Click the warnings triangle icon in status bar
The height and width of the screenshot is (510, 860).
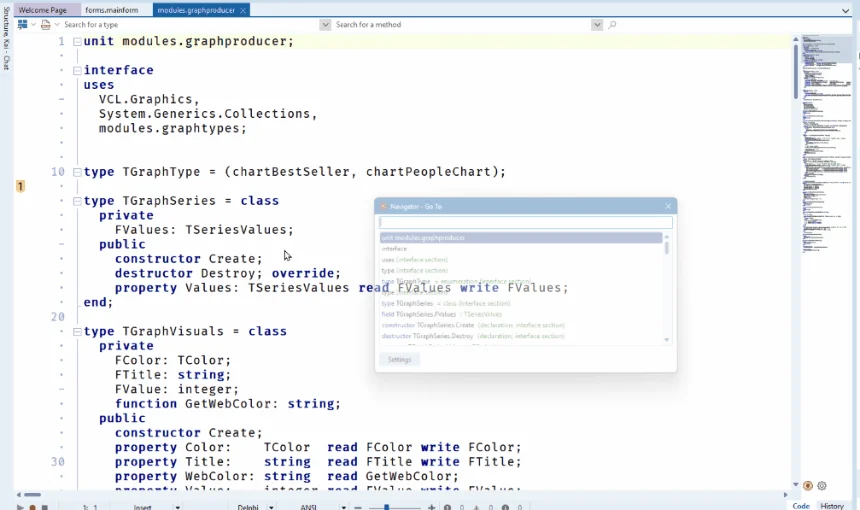[x=476, y=507]
